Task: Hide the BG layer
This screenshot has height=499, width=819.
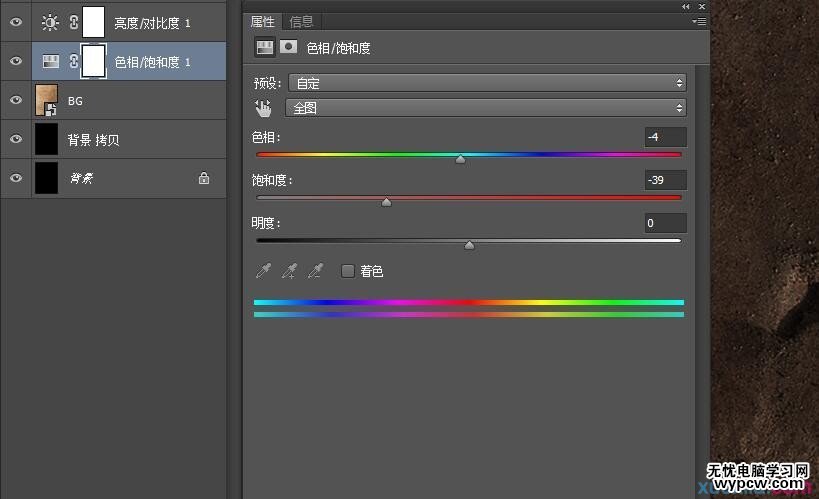Action: coord(15,100)
